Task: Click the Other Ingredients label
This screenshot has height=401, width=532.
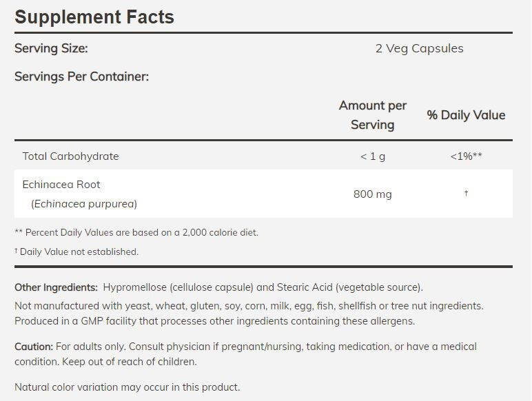Action: coord(56,287)
